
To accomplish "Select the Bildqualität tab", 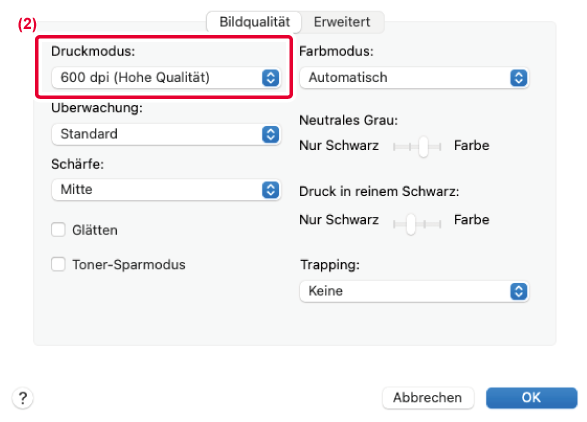I will pos(255,22).
